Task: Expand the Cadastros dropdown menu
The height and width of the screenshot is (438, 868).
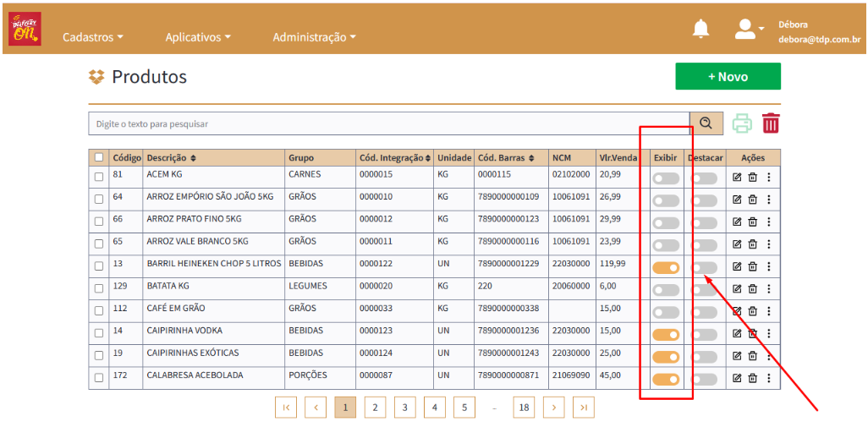Action: tap(93, 37)
